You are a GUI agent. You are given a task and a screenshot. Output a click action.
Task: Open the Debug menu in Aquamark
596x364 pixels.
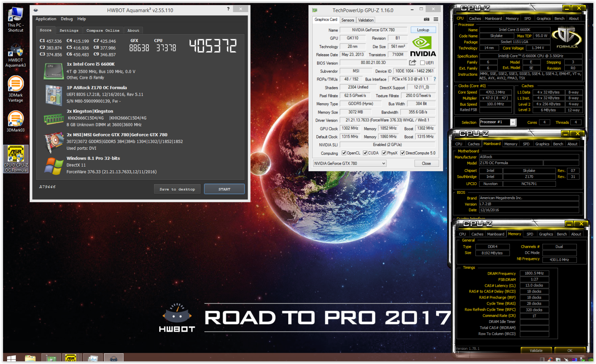[x=67, y=19]
